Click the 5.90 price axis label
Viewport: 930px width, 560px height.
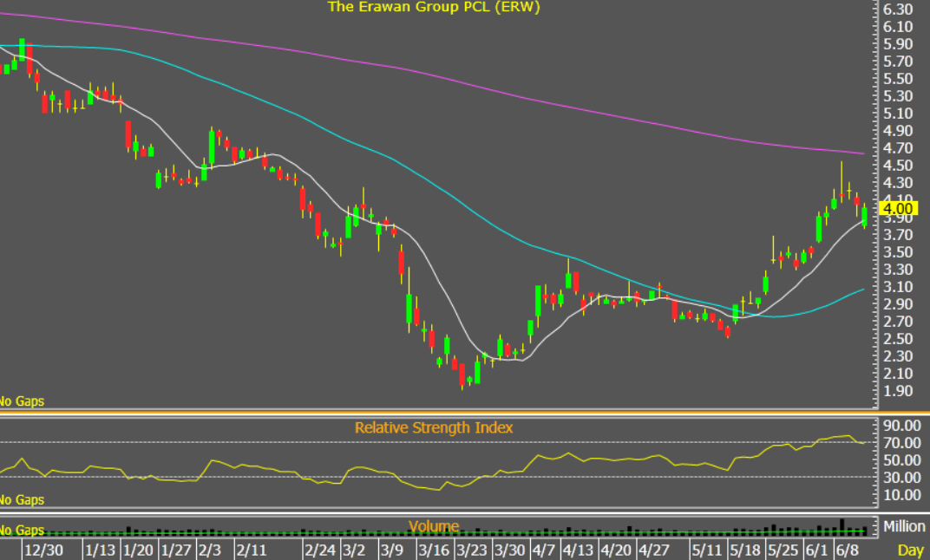898,44
